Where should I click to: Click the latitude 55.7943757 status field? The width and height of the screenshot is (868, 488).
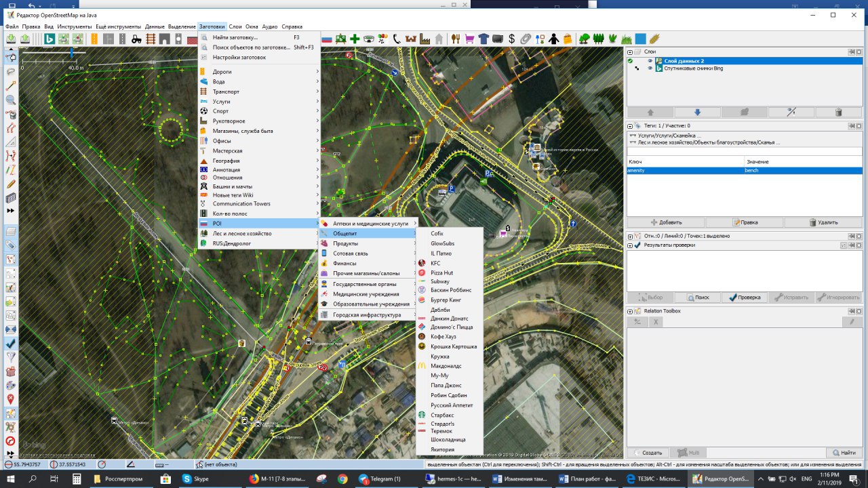pos(27,464)
